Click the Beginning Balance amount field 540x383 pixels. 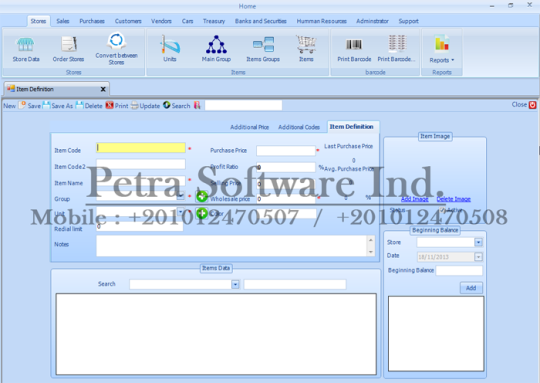(x=459, y=271)
